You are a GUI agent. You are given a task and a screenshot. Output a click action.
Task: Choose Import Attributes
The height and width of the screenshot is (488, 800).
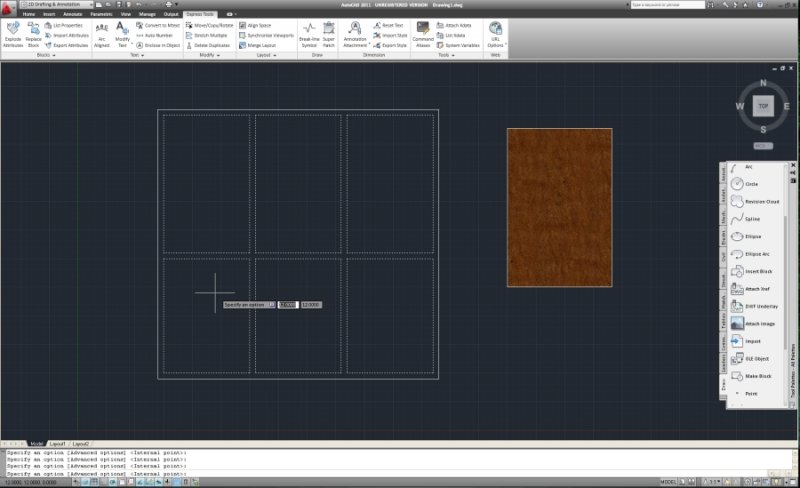[x=66, y=35]
